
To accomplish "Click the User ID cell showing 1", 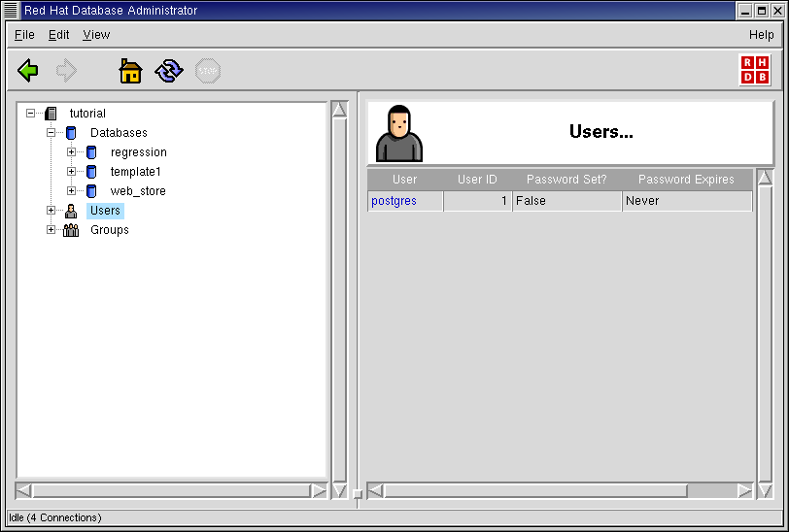I will 477,201.
